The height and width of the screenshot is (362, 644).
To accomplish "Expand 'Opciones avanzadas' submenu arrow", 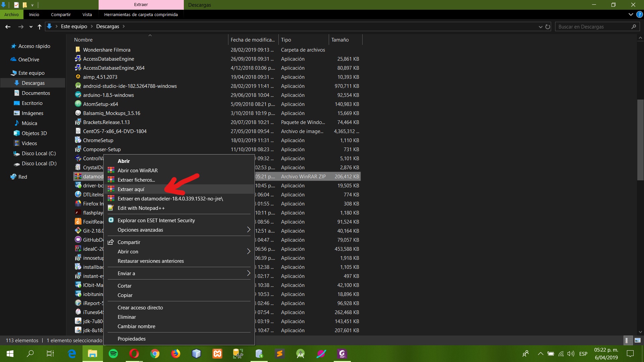I will [x=249, y=230].
